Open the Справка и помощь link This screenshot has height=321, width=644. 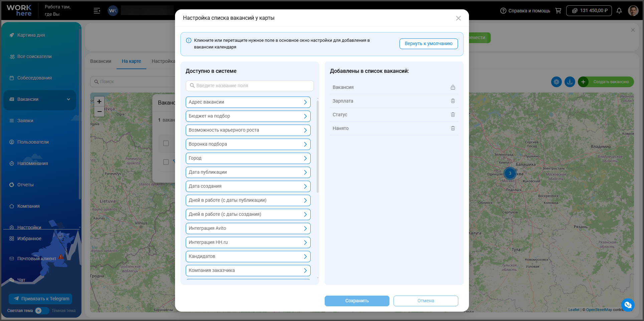(525, 11)
